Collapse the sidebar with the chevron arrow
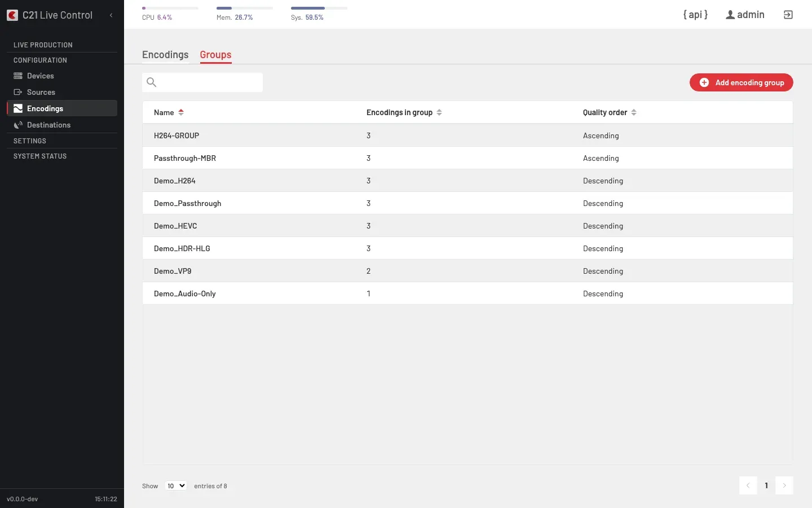The width and height of the screenshot is (812, 508). [111, 15]
